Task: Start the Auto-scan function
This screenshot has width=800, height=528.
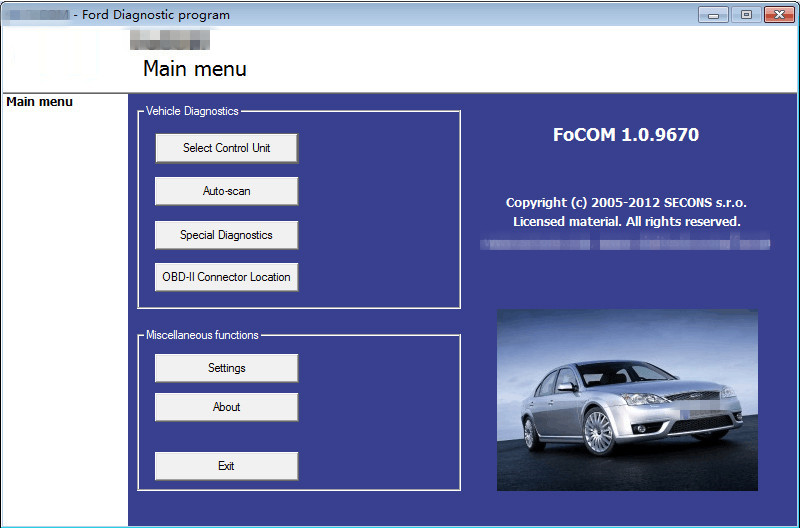Action: tap(227, 191)
